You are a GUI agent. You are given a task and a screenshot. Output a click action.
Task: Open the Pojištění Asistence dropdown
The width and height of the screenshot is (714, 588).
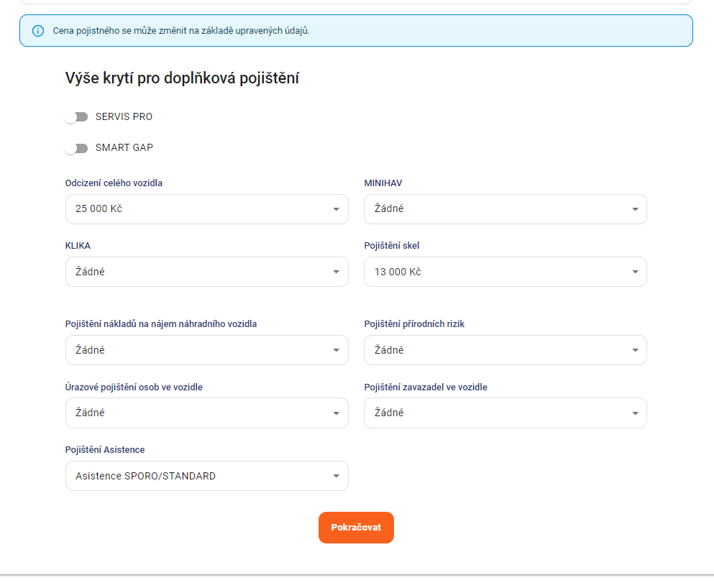click(207, 476)
